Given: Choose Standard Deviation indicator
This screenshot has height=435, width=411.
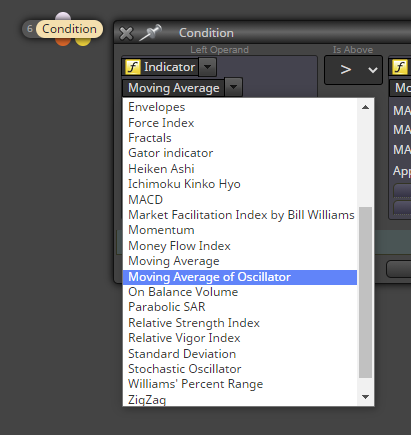Looking at the screenshot, I should (x=240, y=354).
